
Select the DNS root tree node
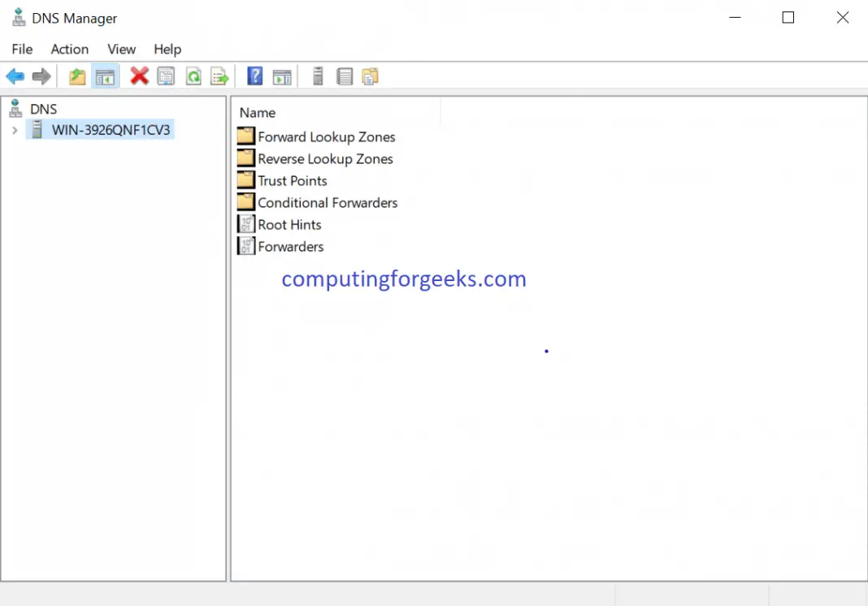click(x=43, y=109)
